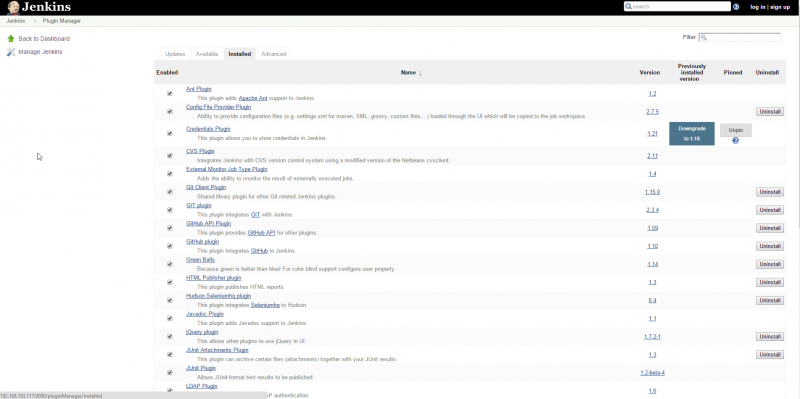The image size is (800, 399).
Task: Click the Jenkins butler logo icon
Action: pyautogui.click(x=13, y=7)
